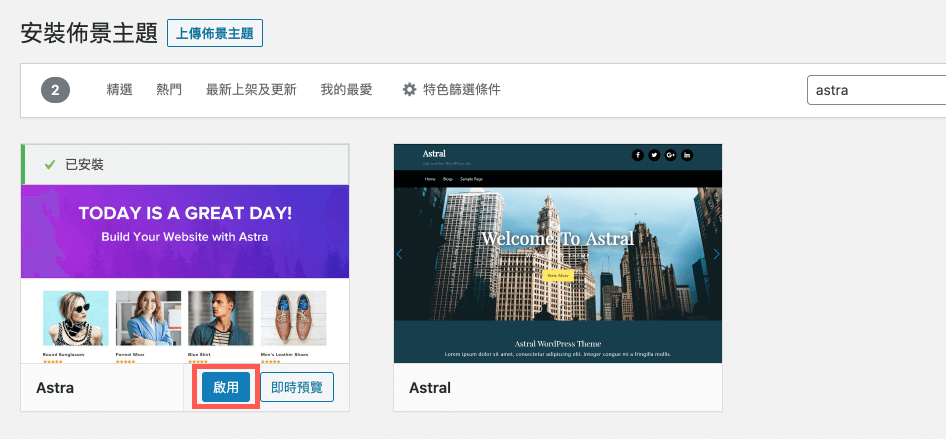The image size is (946, 439).
Task: Click the Formal Wear product image
Action: pyautogui.click(x=148, y=318)
